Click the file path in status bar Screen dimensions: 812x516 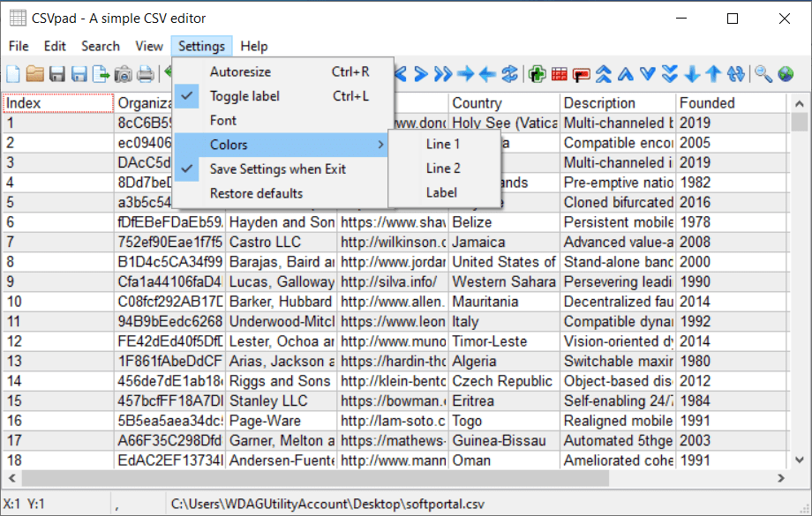pos(327,505)
